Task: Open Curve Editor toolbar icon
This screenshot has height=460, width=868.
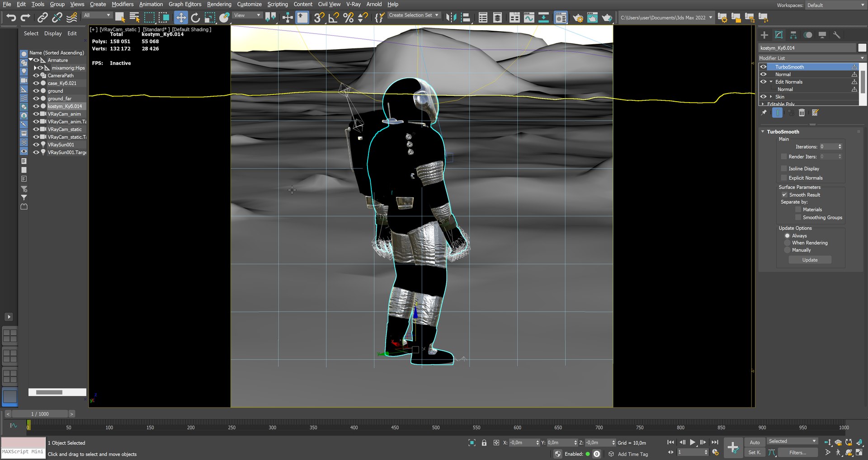Action: pyautogui.click(x=529, y=18)
